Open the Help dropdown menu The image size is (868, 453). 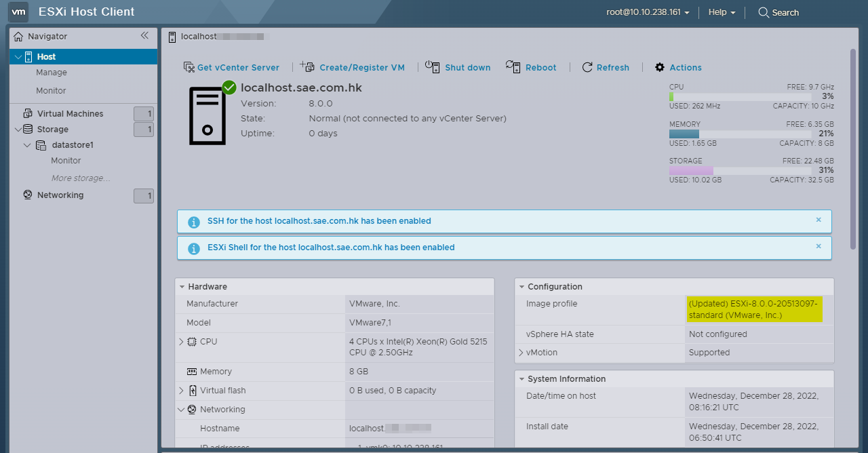722,12
